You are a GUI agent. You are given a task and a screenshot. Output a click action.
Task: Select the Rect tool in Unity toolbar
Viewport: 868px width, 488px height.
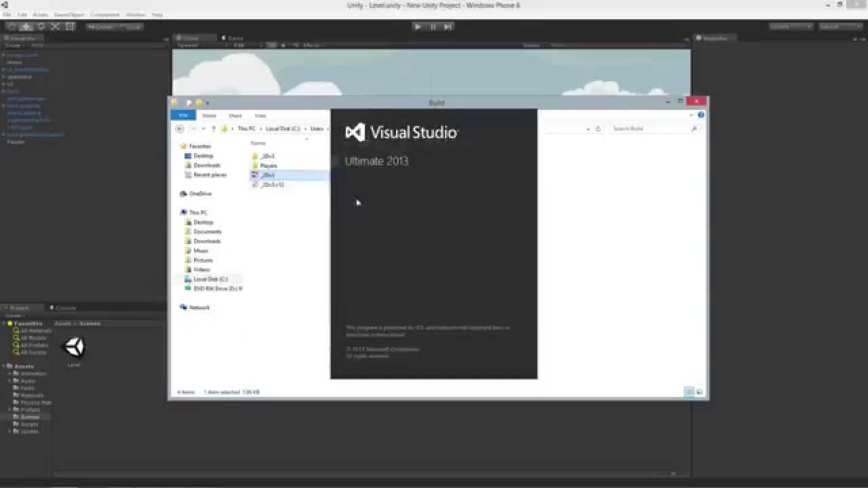point(70,26)
